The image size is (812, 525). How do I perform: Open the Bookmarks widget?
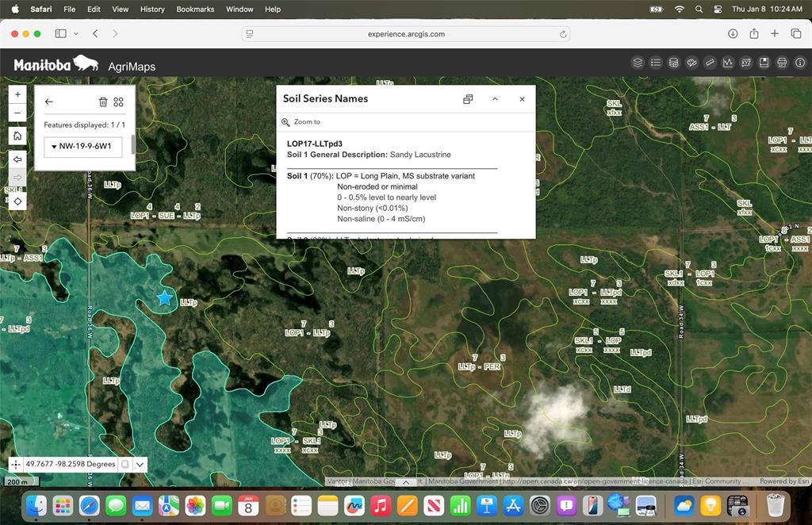[764, 63]
